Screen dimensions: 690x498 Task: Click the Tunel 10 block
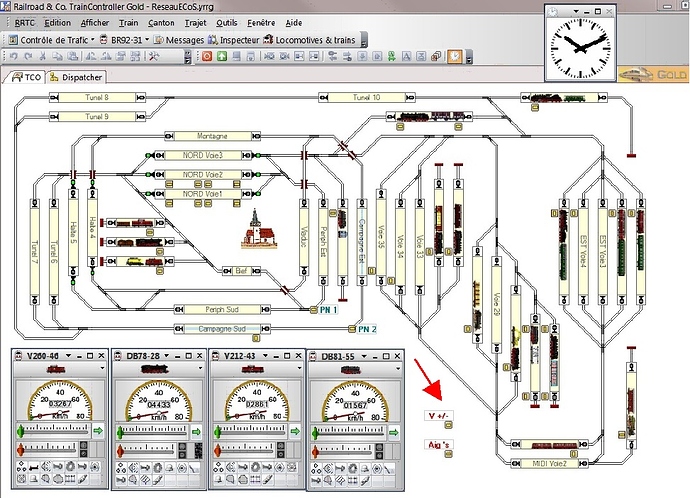(x=367, y=97)
